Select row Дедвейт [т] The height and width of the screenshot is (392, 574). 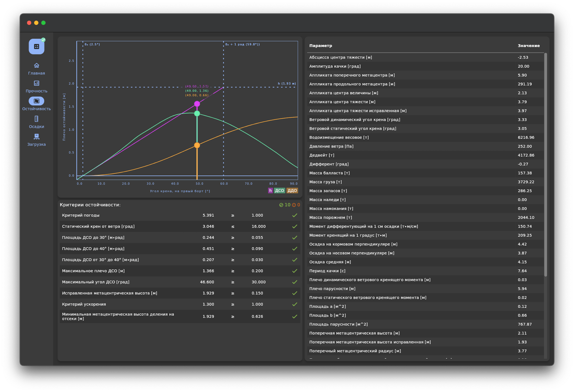[425, 155]
